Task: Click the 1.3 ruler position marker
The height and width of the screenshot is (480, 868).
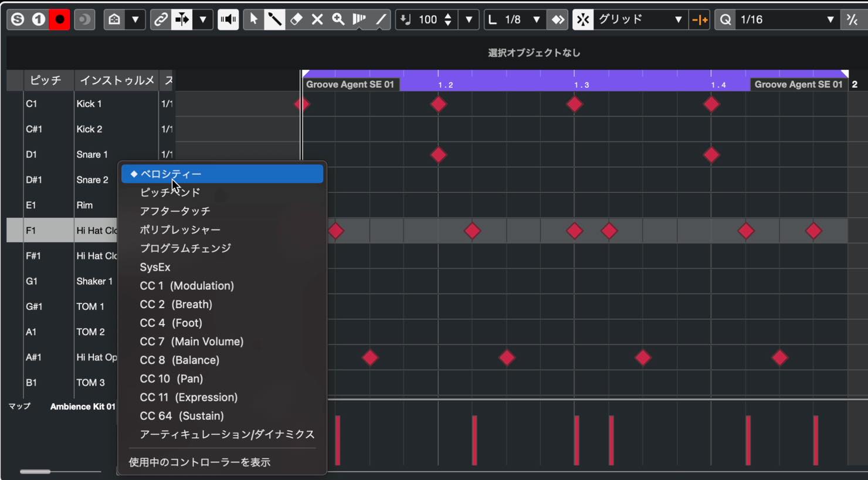Action: pos(581,85)
